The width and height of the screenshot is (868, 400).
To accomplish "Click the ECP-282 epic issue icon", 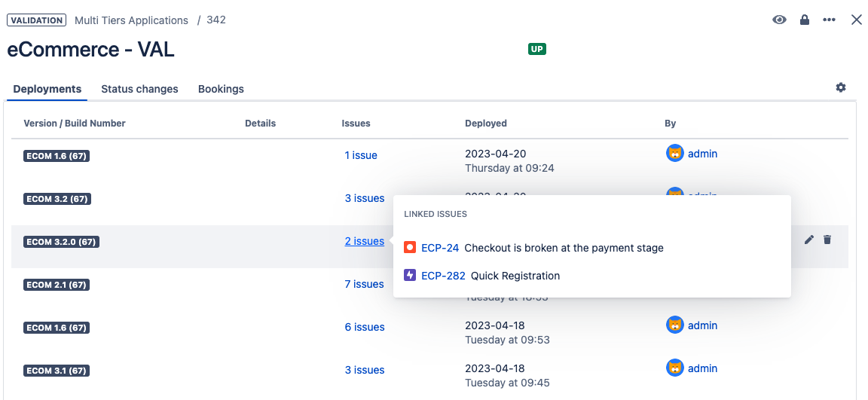I will coord(410,276).
